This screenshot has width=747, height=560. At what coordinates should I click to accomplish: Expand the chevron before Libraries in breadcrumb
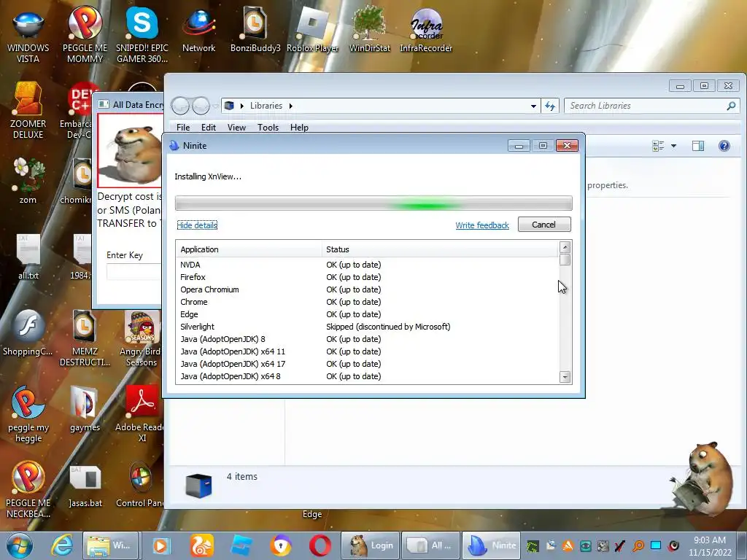coord(242,106)
